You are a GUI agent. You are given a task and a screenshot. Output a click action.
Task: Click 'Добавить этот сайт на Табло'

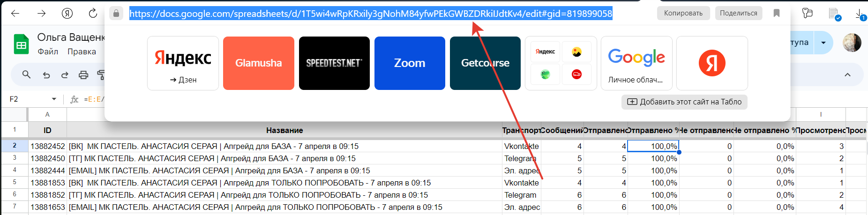(x=684, y=102)
